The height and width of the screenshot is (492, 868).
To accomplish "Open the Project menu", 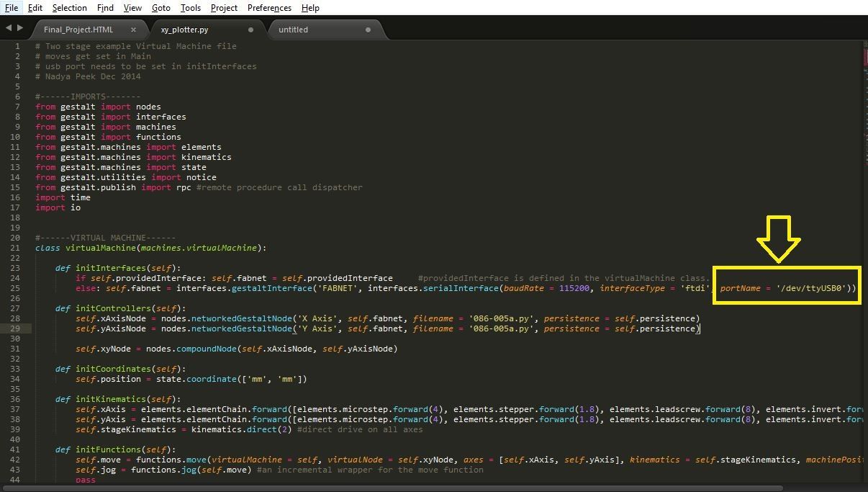I will click(x=224, y=8).
